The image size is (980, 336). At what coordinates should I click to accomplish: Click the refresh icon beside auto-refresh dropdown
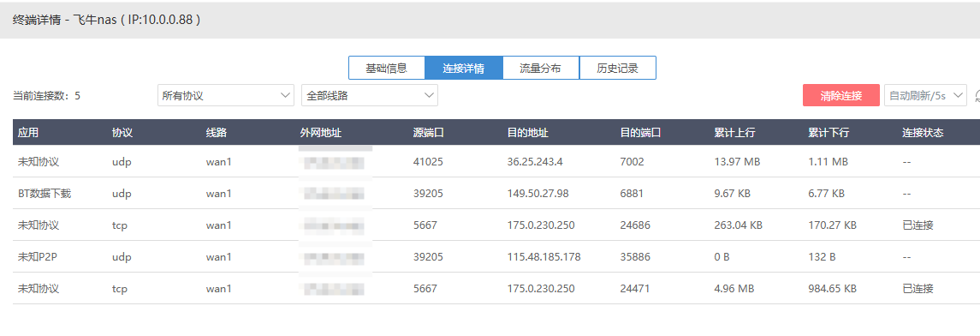click(977, 96)
